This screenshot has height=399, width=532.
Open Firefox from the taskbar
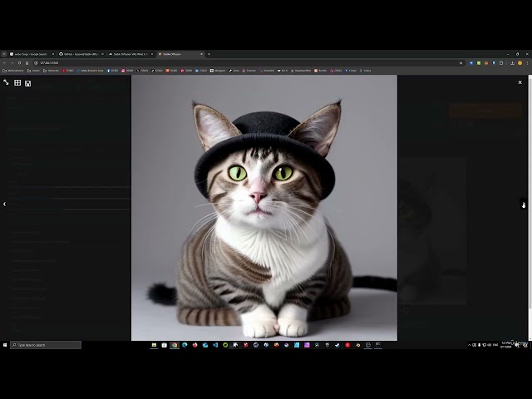click(x=195, y=345)
